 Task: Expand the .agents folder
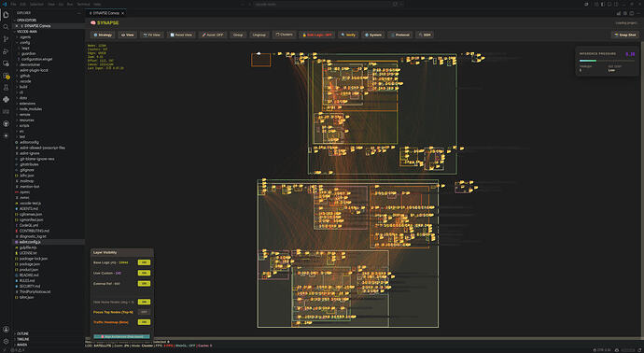(25, 37)
